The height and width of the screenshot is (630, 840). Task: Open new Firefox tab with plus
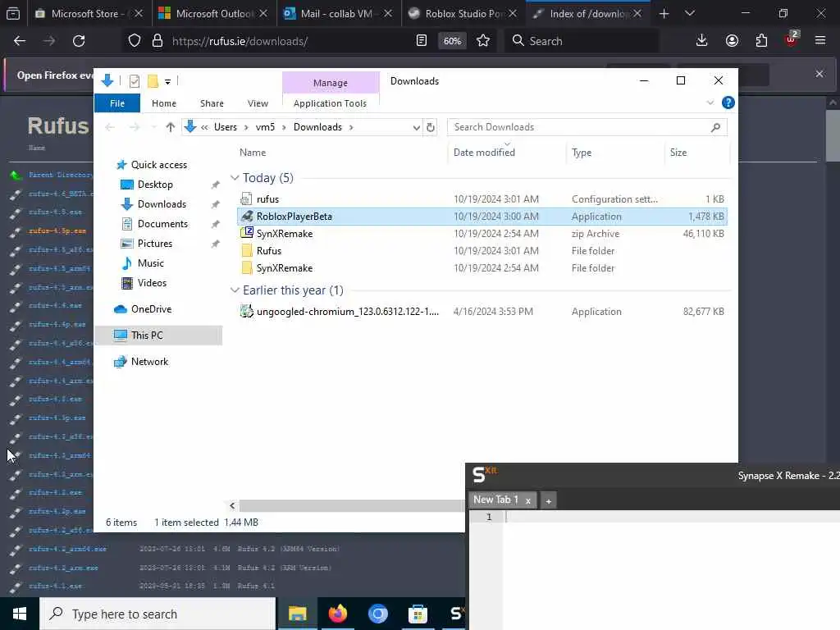(x=664, y=13)
